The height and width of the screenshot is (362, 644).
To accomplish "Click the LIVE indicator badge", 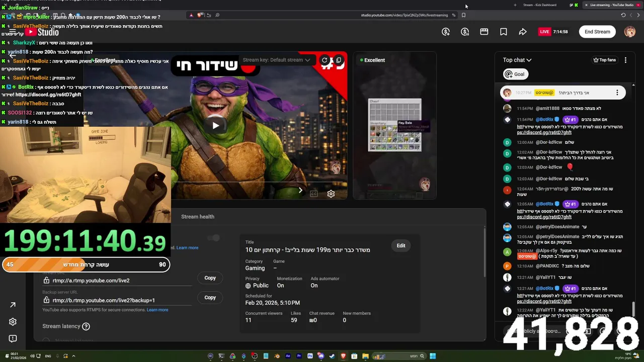I will pos(544,32).
